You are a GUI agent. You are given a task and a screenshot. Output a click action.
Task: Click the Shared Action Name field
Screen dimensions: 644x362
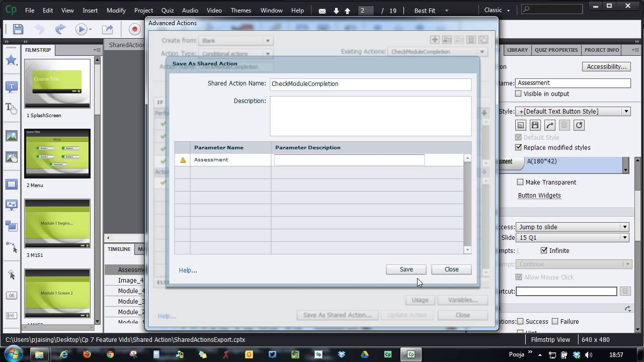coord(370,84)
